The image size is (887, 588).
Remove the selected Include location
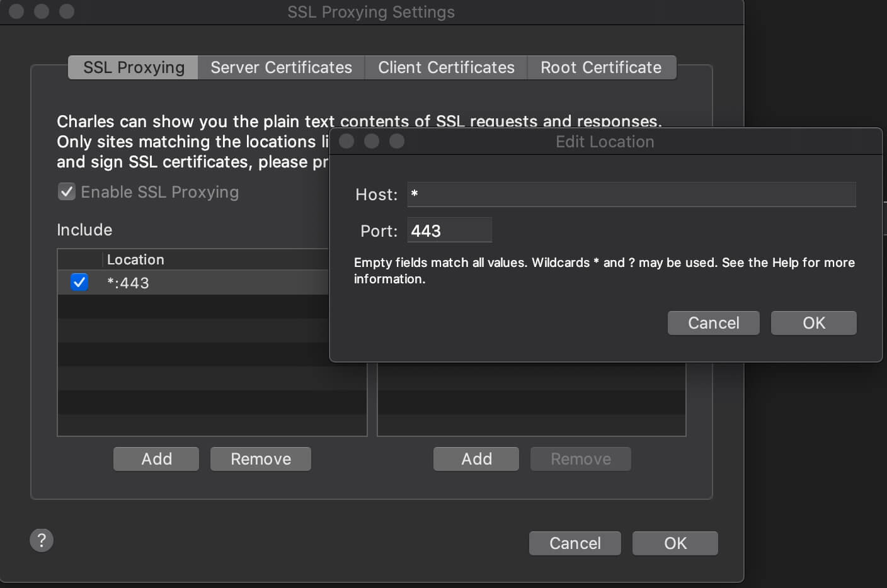pos(261,459)
